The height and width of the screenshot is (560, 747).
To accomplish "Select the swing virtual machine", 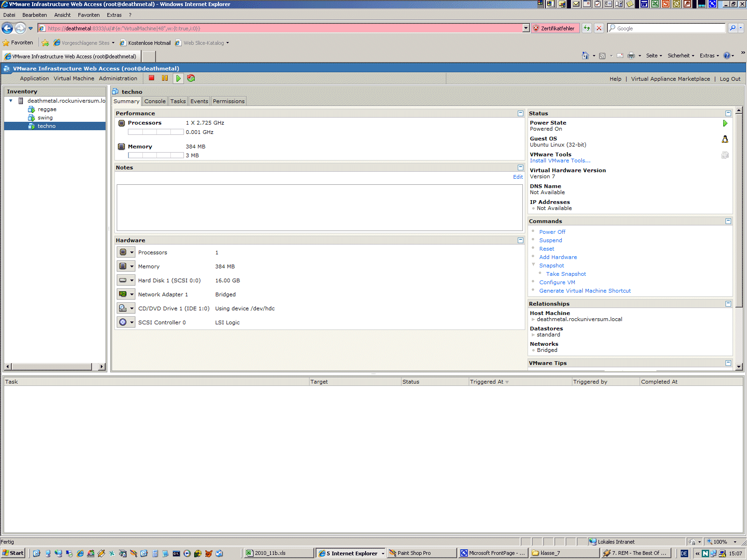I will (45, 118).
